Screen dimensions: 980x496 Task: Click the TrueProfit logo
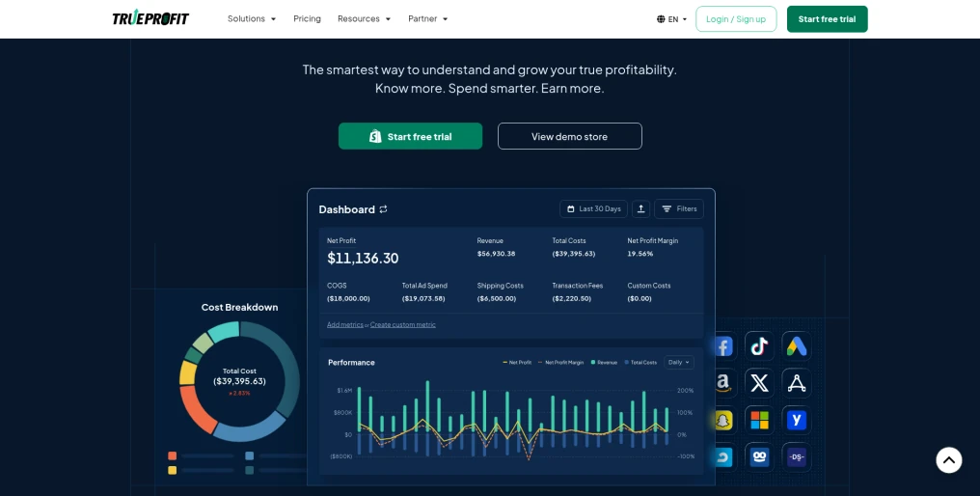150,18
